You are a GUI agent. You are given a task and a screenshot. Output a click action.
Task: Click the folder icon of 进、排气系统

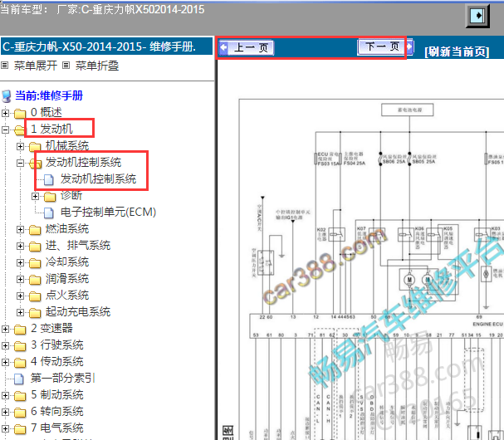[35, 247]
